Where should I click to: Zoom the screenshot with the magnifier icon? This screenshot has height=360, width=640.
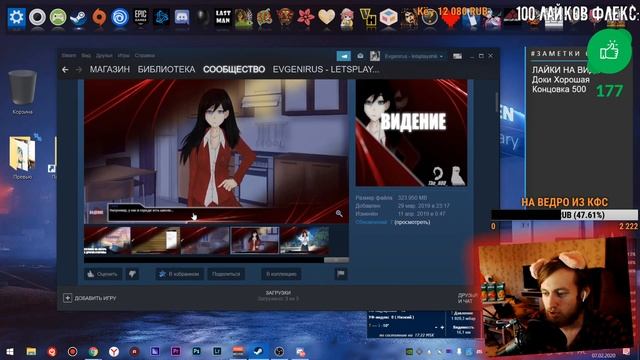[339, 213]
